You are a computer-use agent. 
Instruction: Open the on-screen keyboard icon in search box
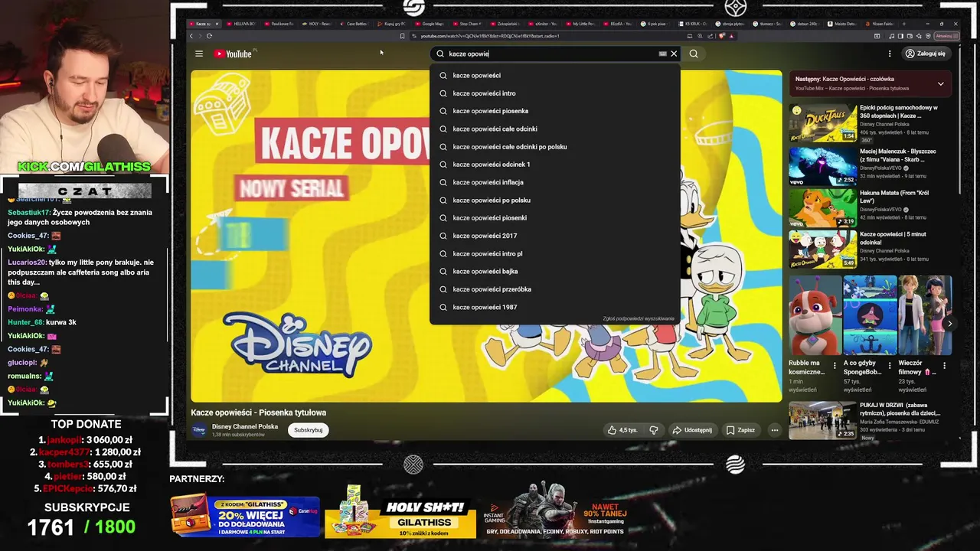coord(662,54)
